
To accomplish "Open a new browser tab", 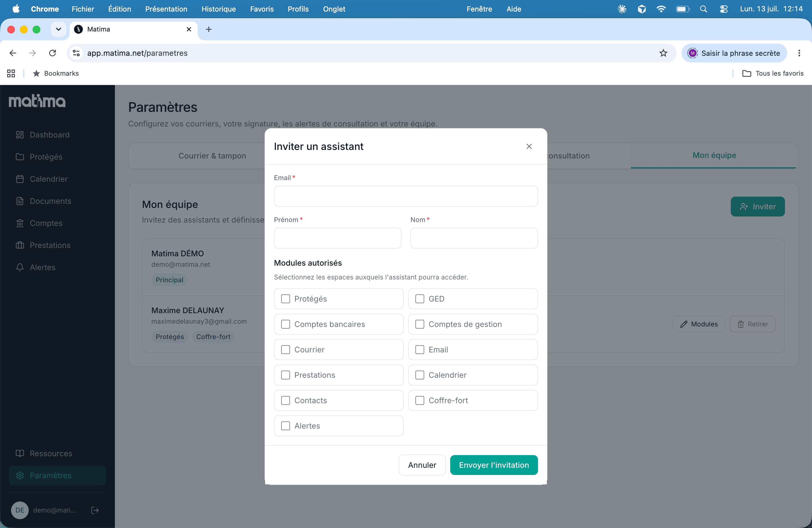I will pyautogui.click(x=209, y=29).
